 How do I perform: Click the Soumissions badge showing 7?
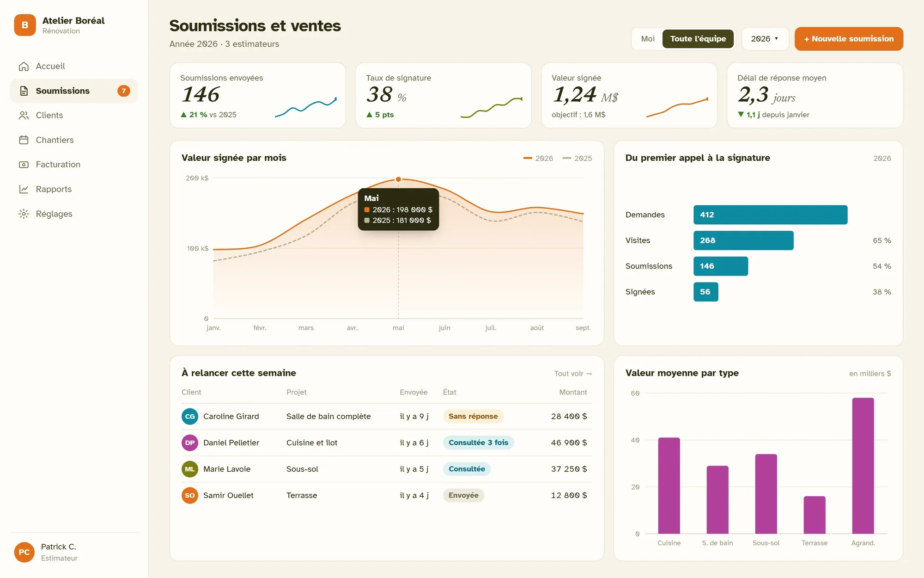tap(123, 91)
